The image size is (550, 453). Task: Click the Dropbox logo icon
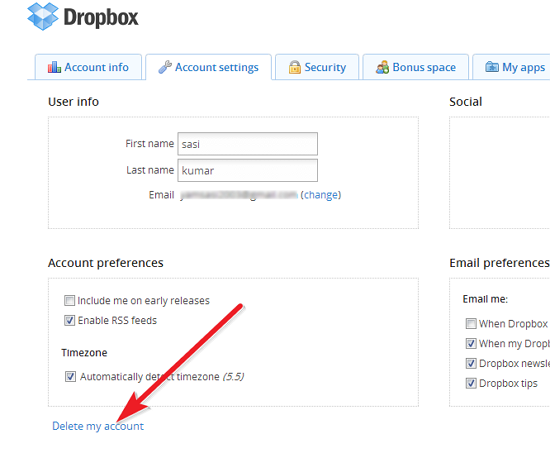click(x=43, y=16)
